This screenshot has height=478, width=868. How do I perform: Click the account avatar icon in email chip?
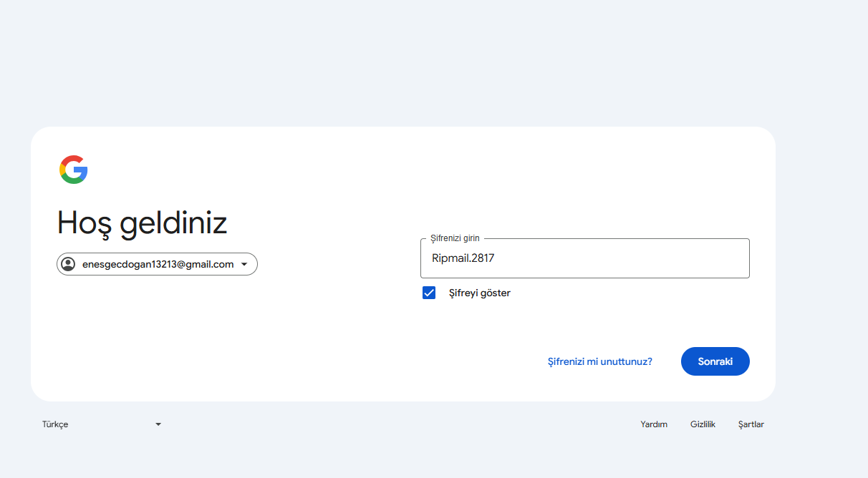(69, 264)
